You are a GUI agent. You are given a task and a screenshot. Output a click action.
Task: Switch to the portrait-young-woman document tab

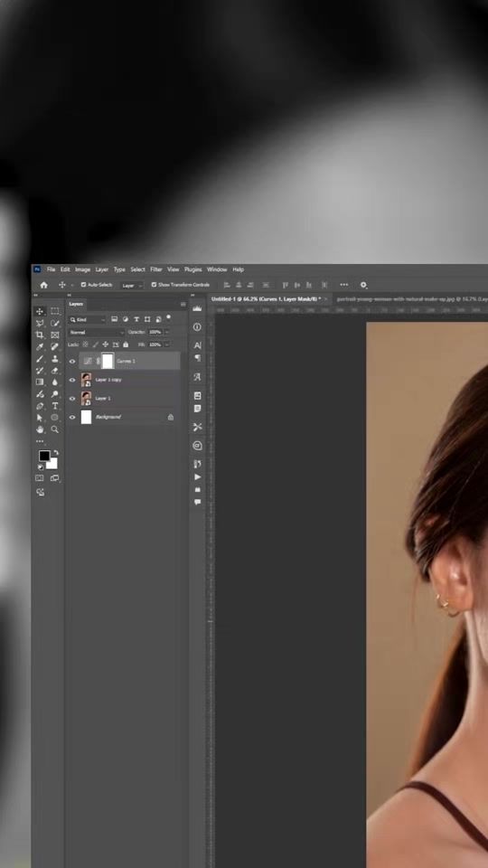click(x=412, y=299)
